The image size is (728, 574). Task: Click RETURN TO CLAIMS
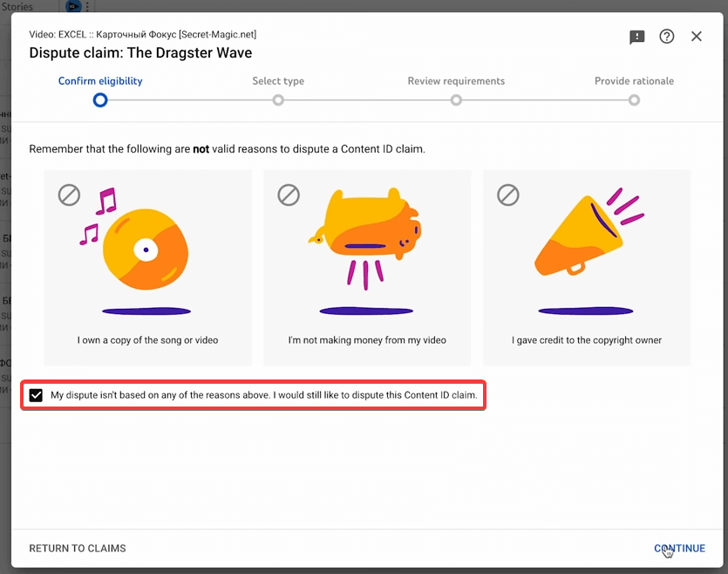(78, 549)
